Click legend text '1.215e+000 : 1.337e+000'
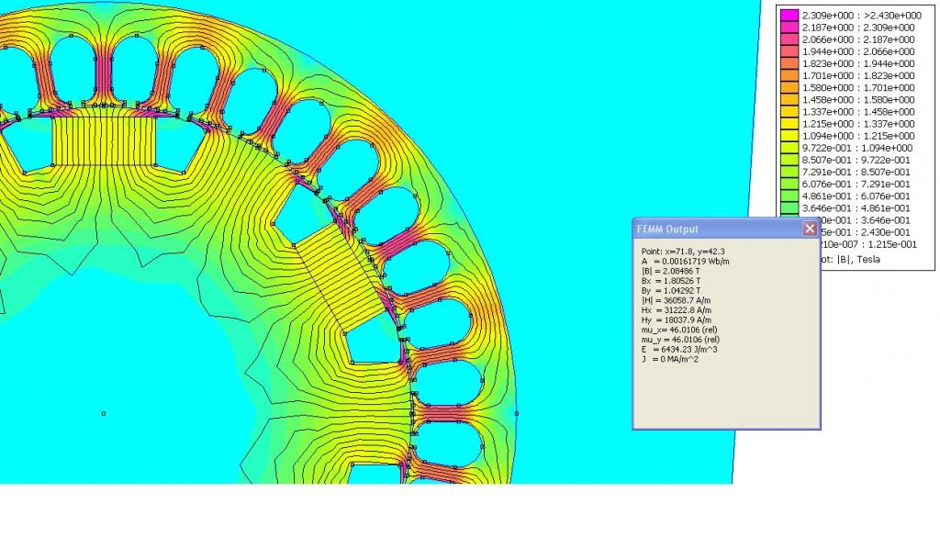Viewport: 940px width, 560px height. [x=858, y=124]
